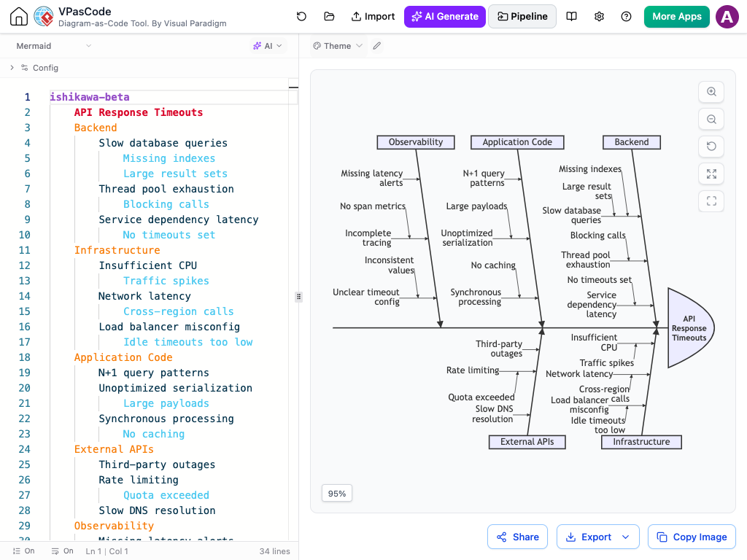Click 'Backend' in code editor
This screenshot has height=560, width=747.
click(96, 128)
